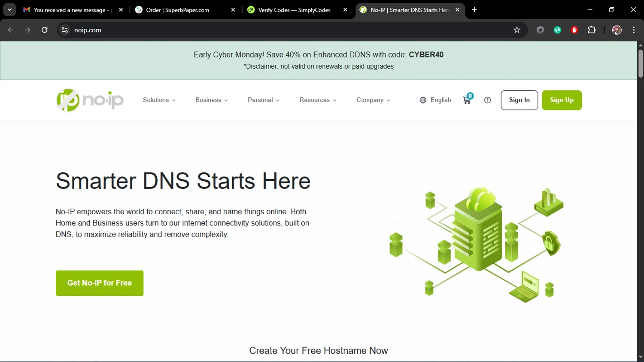Close the SimplyCodes tab
Screen dimensions: 644x362
tap(345, 9)
